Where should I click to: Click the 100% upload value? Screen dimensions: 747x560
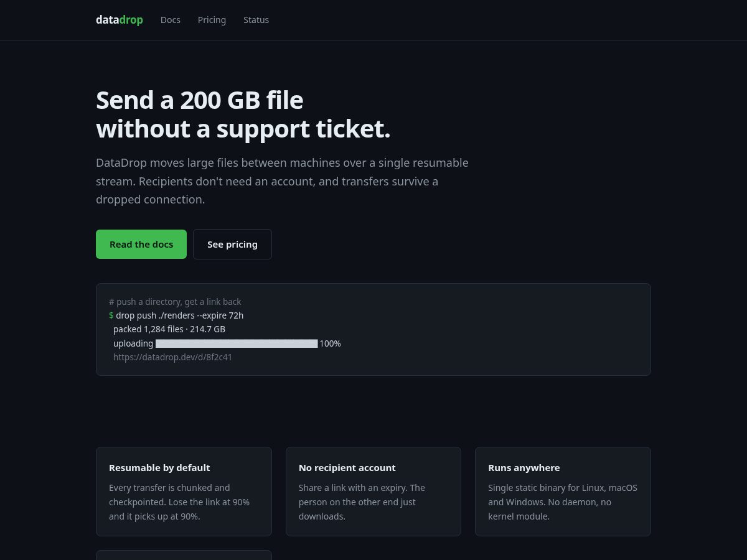330,343
